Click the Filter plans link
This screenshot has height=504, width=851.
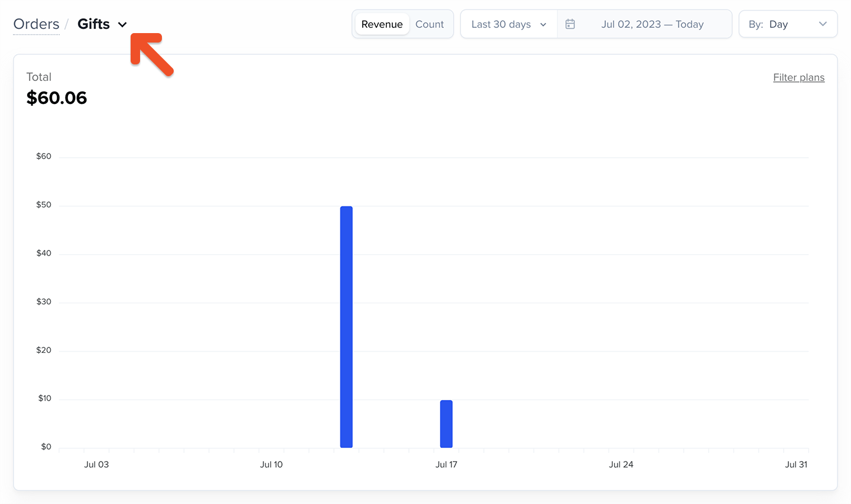(798, 77)
